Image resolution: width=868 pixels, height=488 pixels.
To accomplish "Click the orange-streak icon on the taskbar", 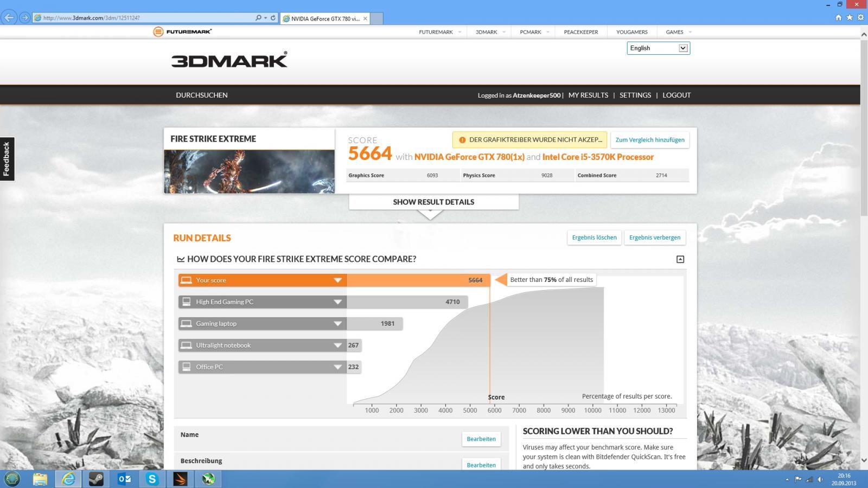I will (180, 479).
